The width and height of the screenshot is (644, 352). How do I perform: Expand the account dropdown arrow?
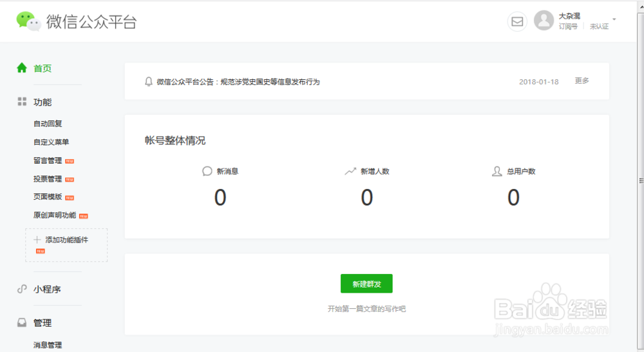click(614, 19)
